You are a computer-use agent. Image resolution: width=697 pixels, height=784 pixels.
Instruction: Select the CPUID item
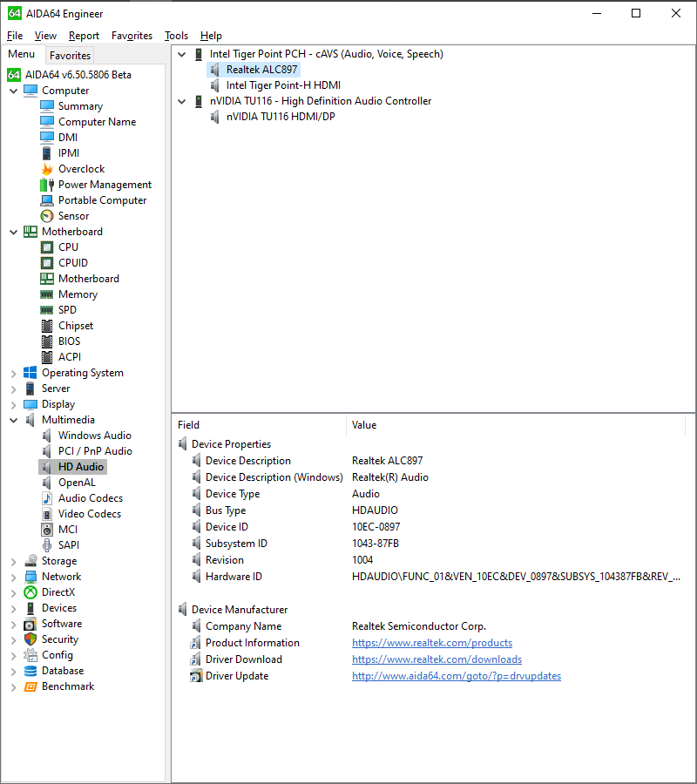tap(73, 263)
